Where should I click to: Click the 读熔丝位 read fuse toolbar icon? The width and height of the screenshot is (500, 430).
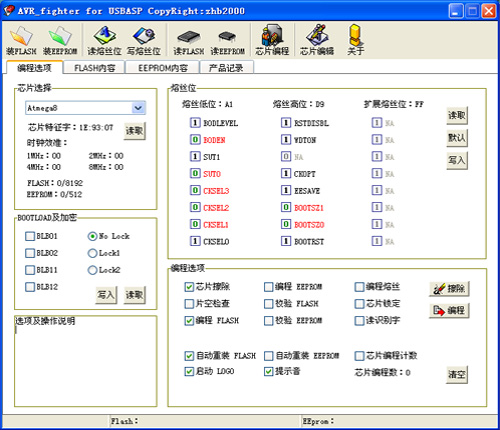pos(104,35)
